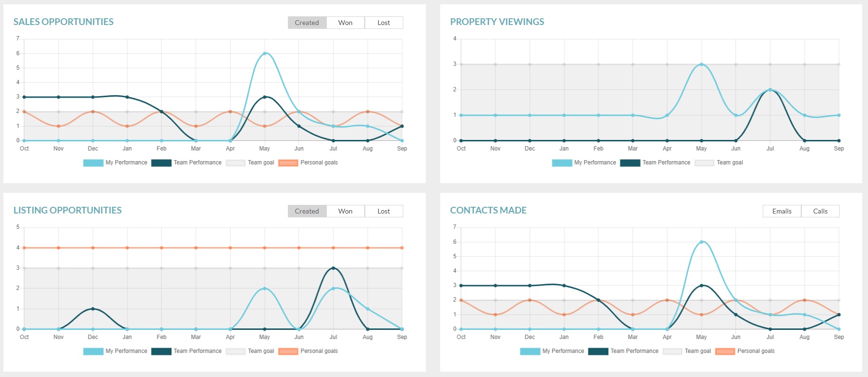Click May peak point in Sales Opportunities chart
Screen dimensions: 868x377
[265, 53]
